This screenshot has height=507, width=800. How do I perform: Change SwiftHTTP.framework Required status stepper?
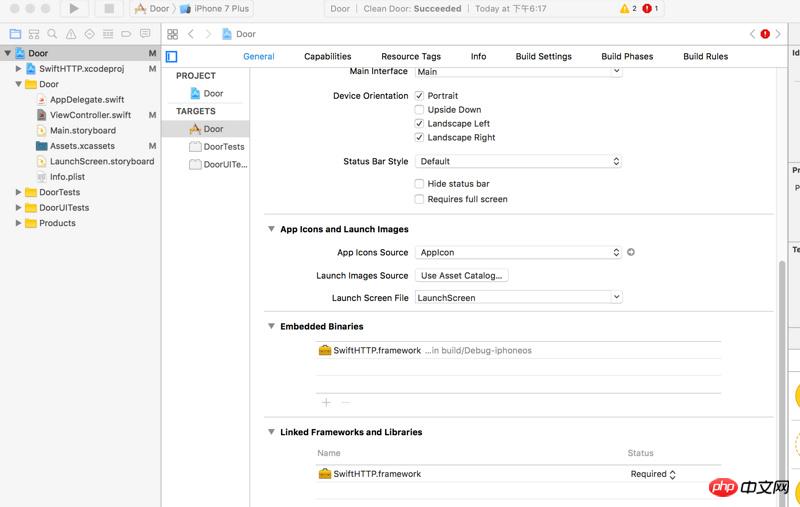pos(672,474)
